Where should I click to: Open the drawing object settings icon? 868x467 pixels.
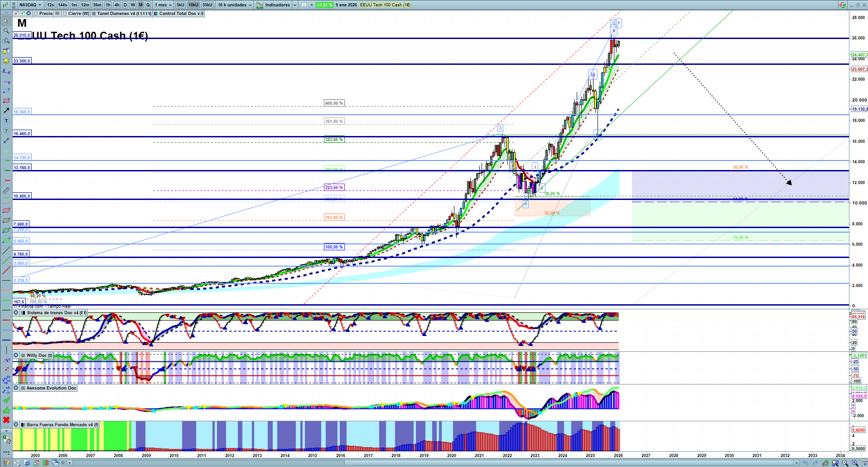pos(6,439)
